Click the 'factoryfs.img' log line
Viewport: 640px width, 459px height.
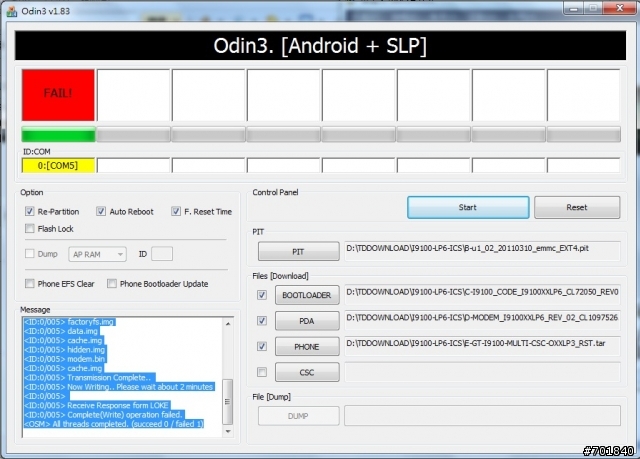69,322
